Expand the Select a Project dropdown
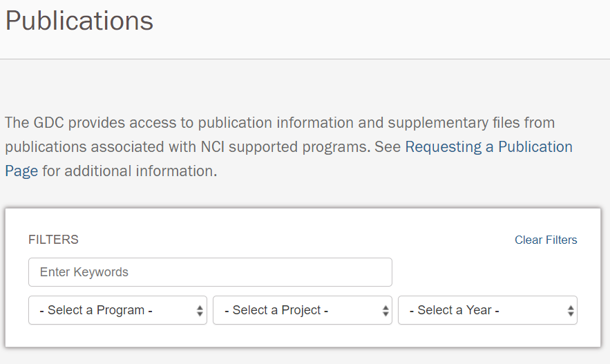The width and height of the screenshot is (610, 364). [296, 311]
